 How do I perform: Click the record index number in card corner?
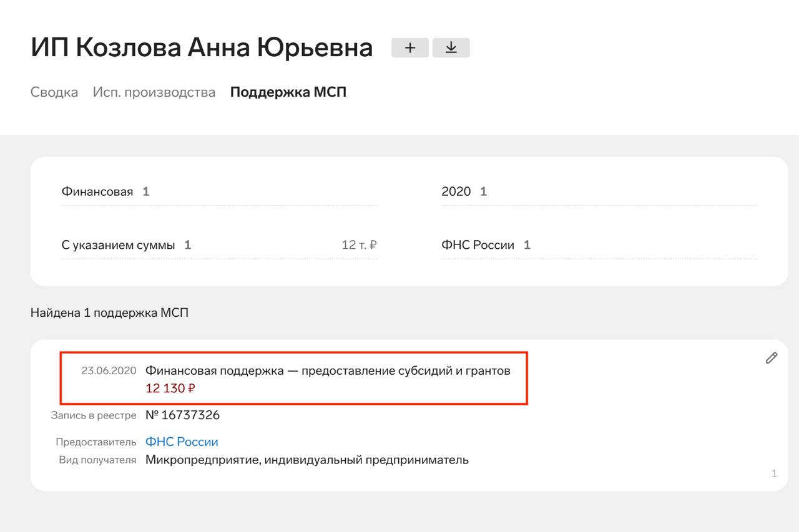click(774, 473)
